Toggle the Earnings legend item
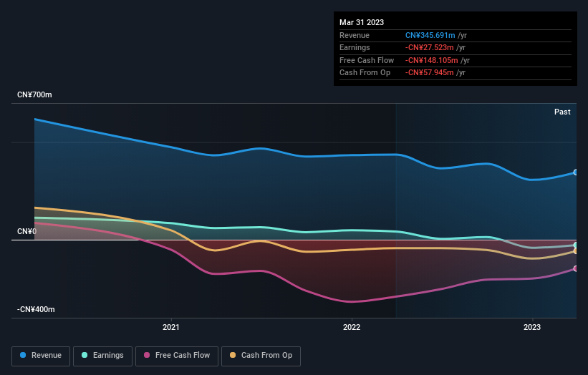588x375 pixels. pyautogui.click(x=102, y=355)
